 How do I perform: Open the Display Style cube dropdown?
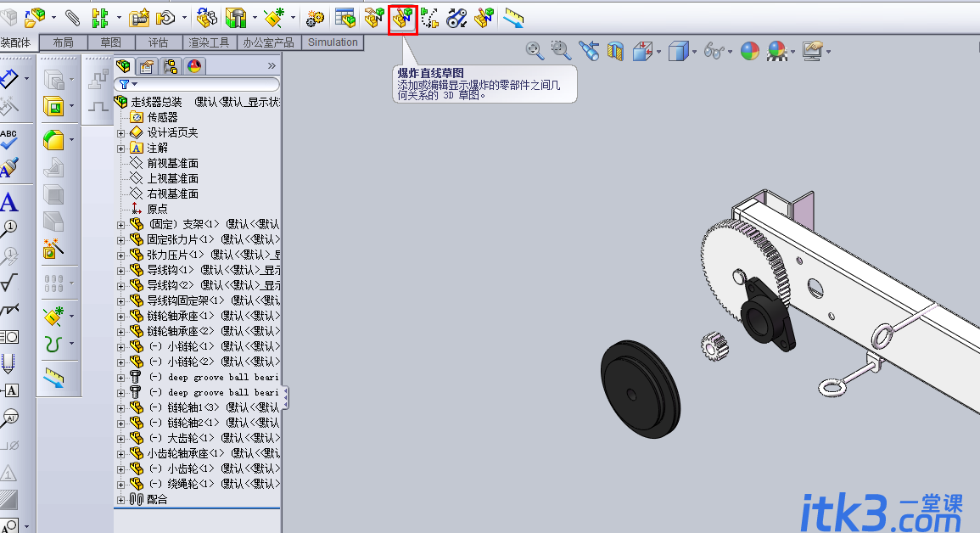pyautogui.click(x=694, y=52)
